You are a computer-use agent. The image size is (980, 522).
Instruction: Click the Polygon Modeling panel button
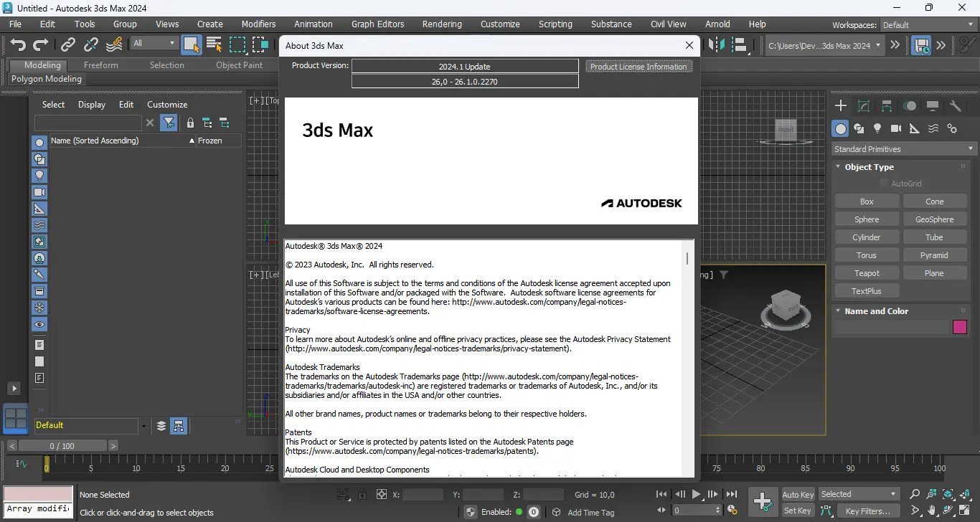(47, 79)
